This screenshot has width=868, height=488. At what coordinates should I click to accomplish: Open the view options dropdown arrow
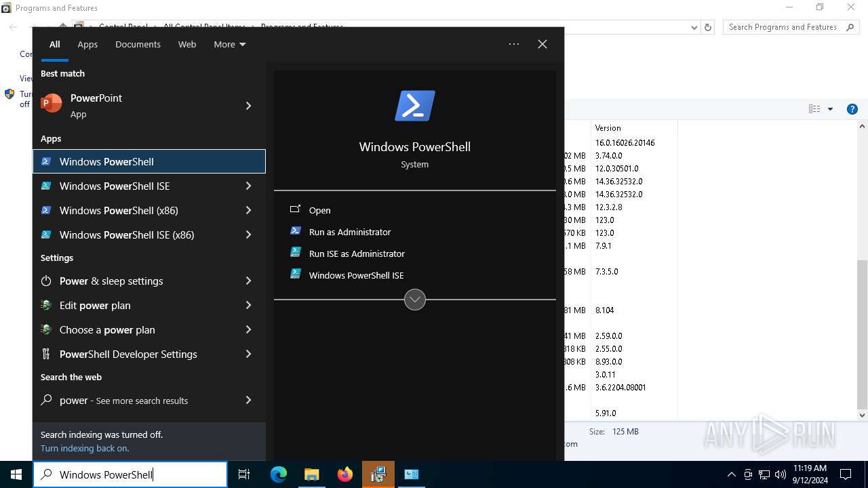click(830, 109)
